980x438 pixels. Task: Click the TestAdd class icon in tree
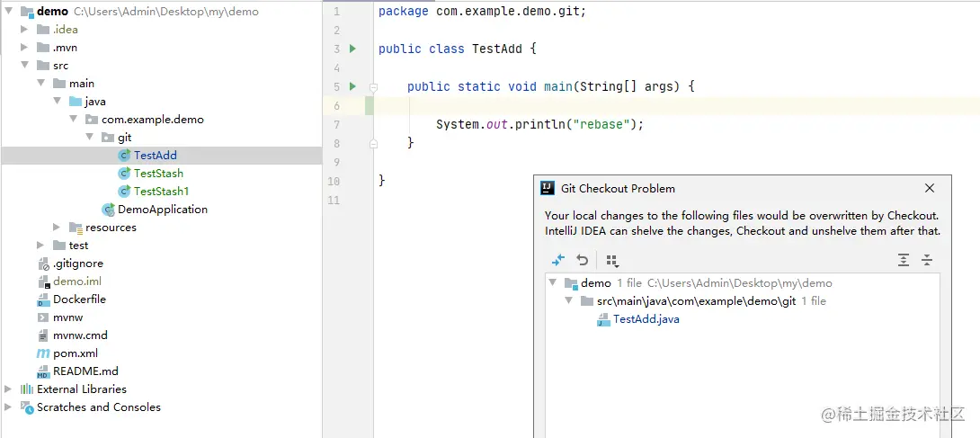[x=124, y=156]
